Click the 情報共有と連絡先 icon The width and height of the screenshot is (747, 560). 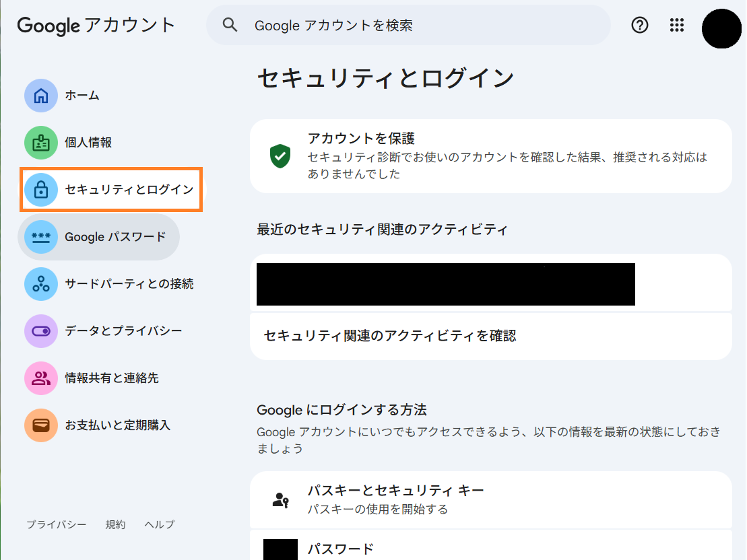pos(40,378)
